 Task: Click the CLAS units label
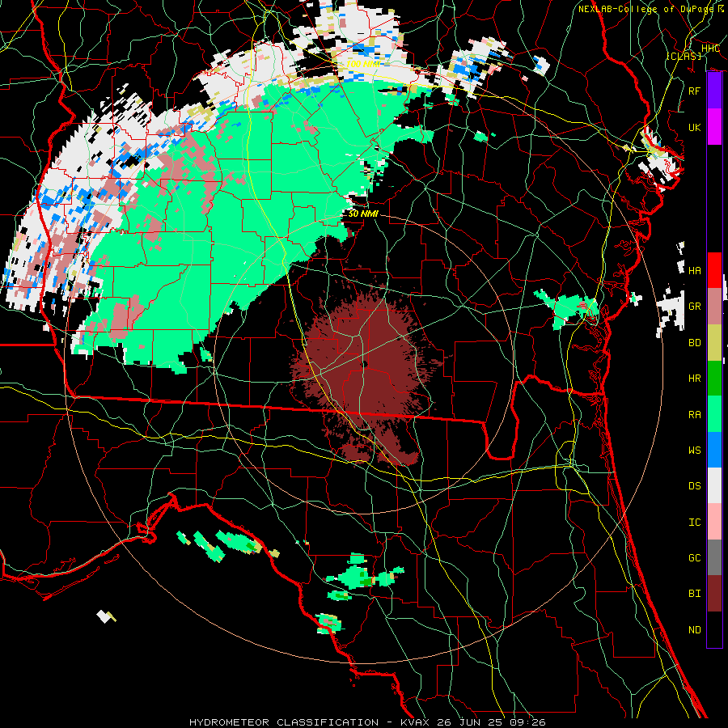coord(684,56)
